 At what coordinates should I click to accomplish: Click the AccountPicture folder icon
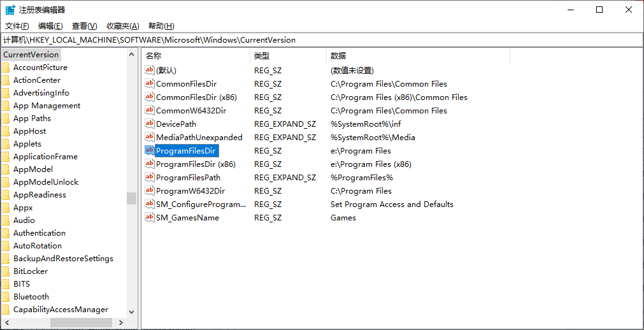pyautogui.click(x=5, y=68)
